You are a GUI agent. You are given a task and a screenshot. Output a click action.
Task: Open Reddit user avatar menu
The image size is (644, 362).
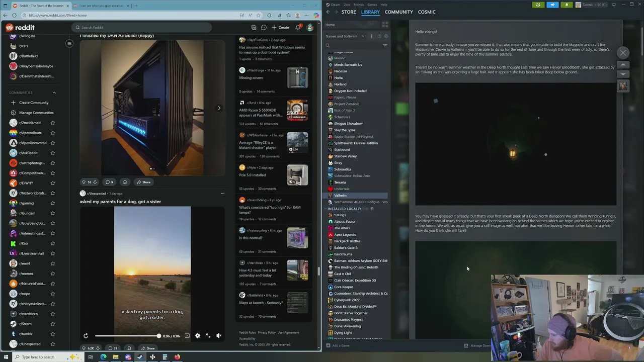tap(310, 28)
